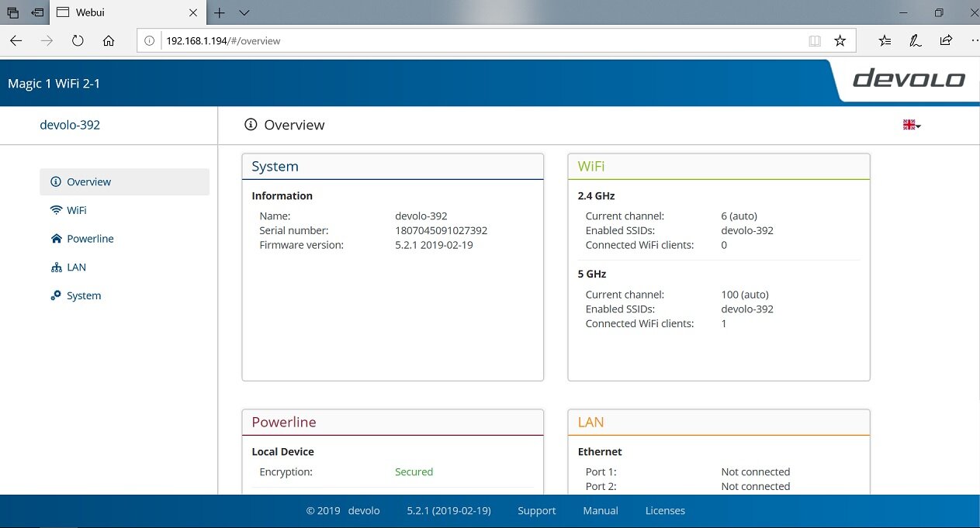980x528 pixels.
Task: Click the 5 GHz channel value 100 (auto)
Action: tap(745, 295)
